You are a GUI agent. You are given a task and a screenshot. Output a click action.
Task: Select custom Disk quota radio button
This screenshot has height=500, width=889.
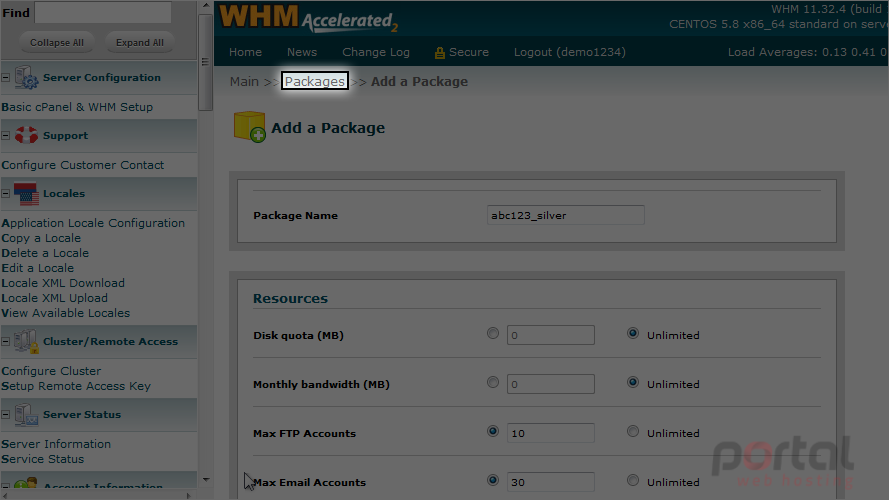(x=493, y=333)
